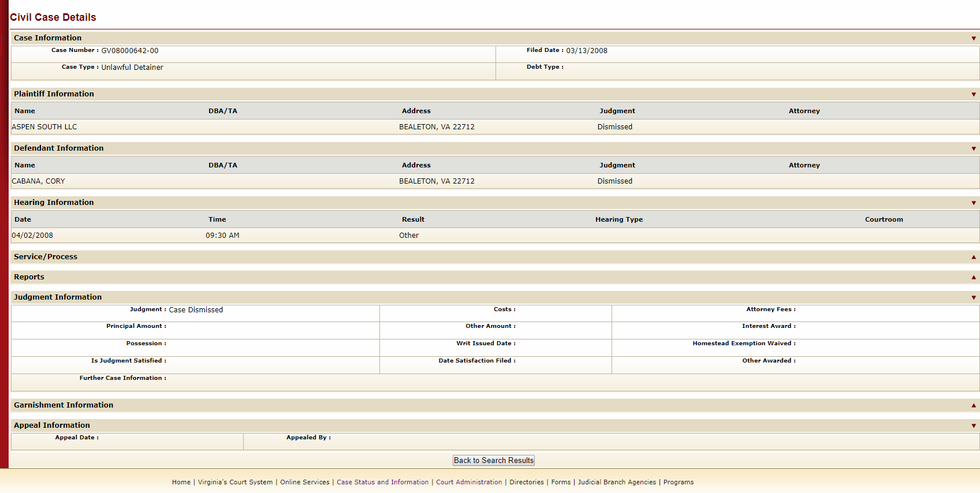
Task: Select the filed date 03/13/2008
Action: click(587, 51)
